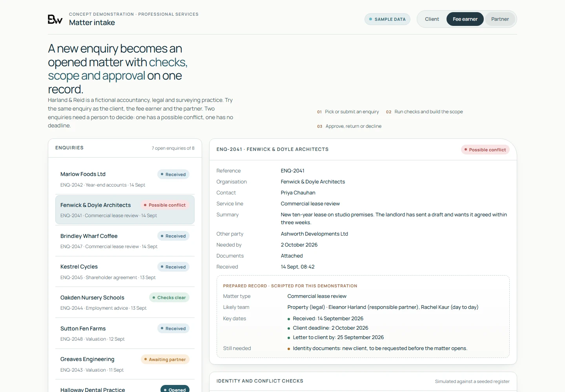This screenshot has width=565, height=392.
Task: Click the Identity and Conflict Checks heading
Action: pos(260,381)
